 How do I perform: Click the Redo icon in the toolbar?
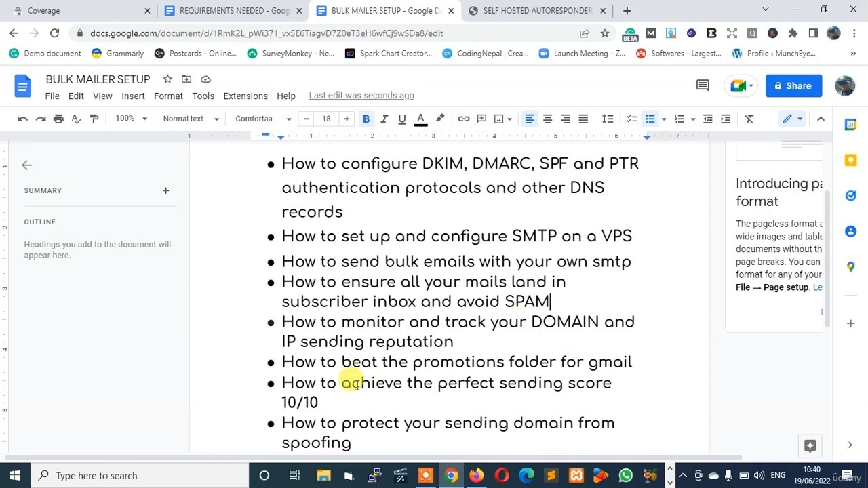point(41,119)
